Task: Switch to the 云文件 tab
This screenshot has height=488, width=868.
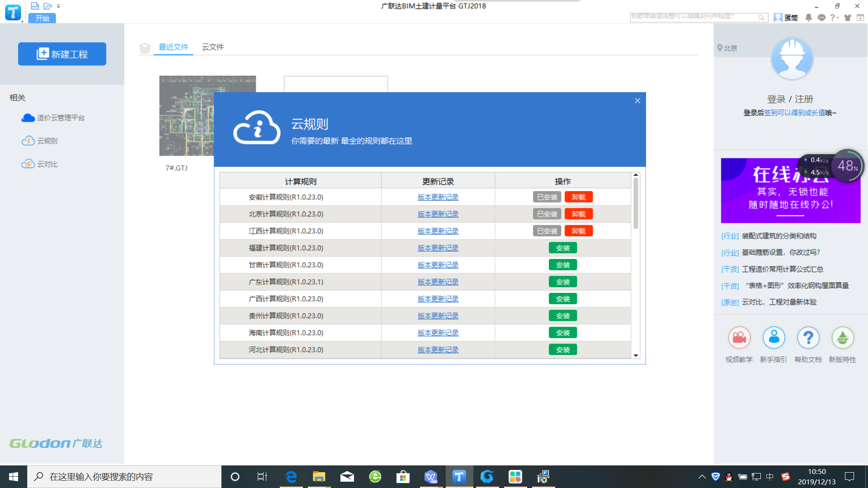Action: pos(212,47)
